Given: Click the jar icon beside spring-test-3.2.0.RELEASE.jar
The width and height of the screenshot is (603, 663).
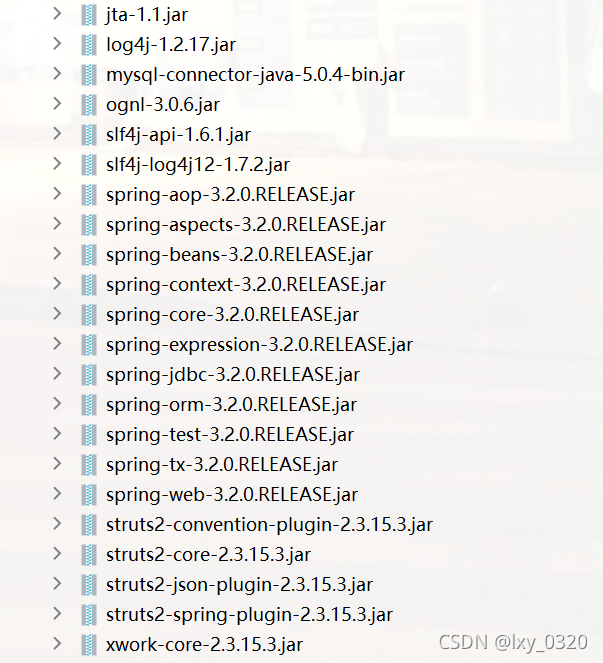Looking at the screenshot, I should pyautogui.click(x=89, y=435).
